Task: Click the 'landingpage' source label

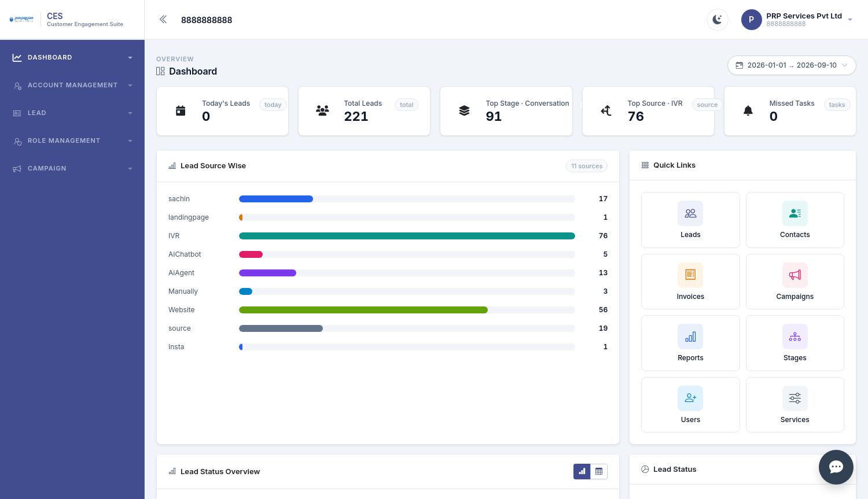Action: [189, 217]
